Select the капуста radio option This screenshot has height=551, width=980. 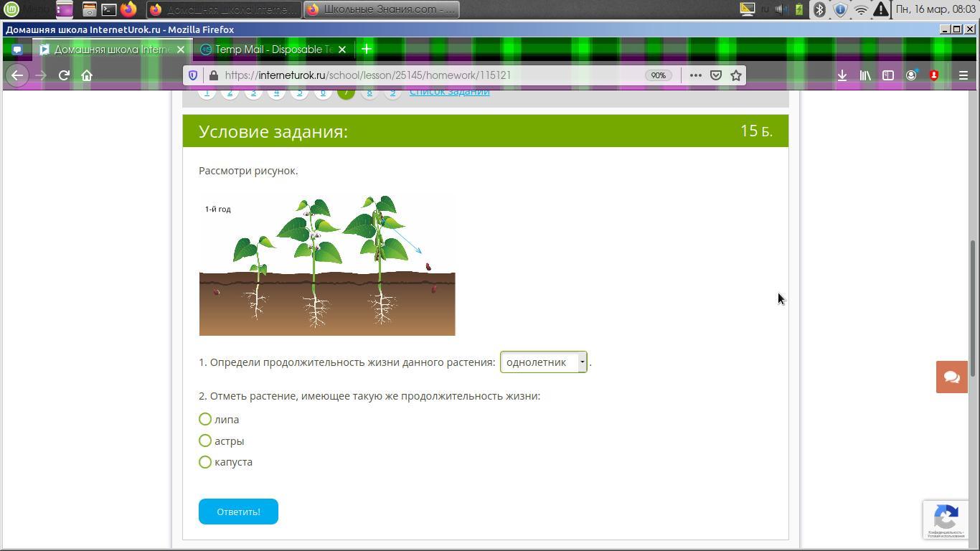pos(205,462)
